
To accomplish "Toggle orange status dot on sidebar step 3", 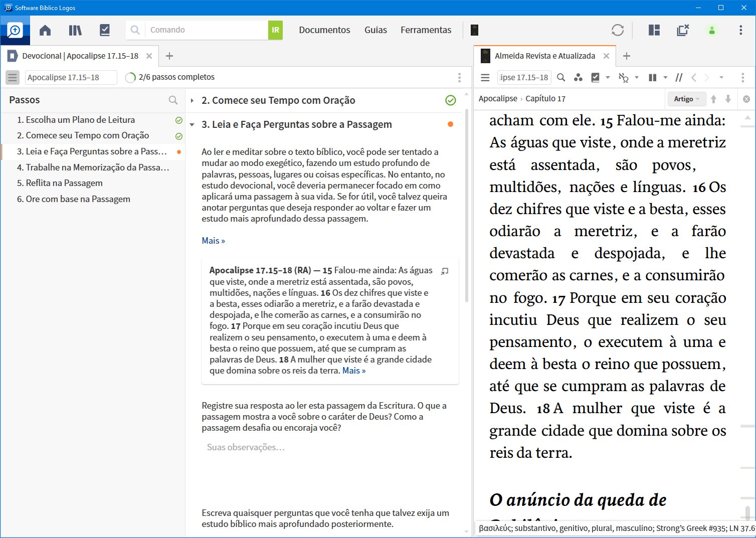I will (179, 152).
